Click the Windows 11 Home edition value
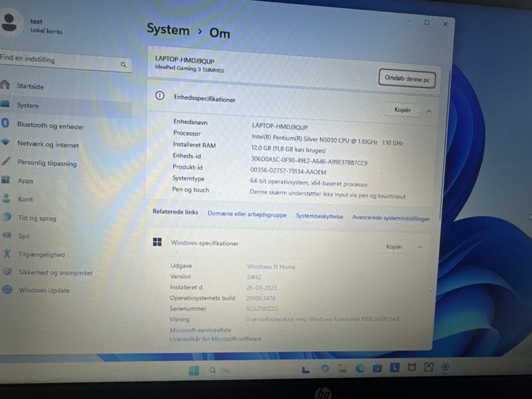 (271, 267)
